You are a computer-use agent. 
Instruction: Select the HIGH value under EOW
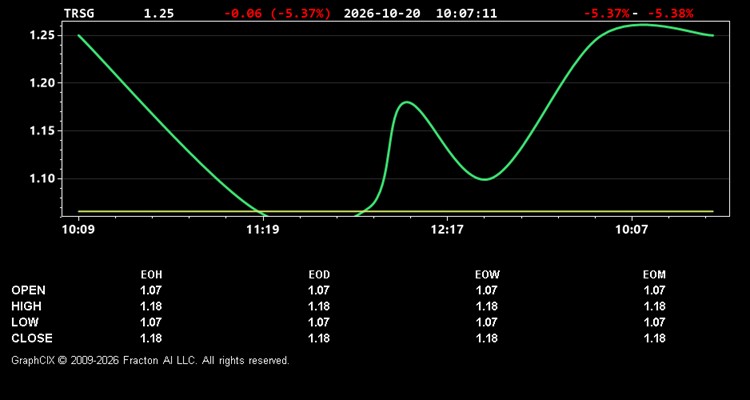[x=487, y=306]
